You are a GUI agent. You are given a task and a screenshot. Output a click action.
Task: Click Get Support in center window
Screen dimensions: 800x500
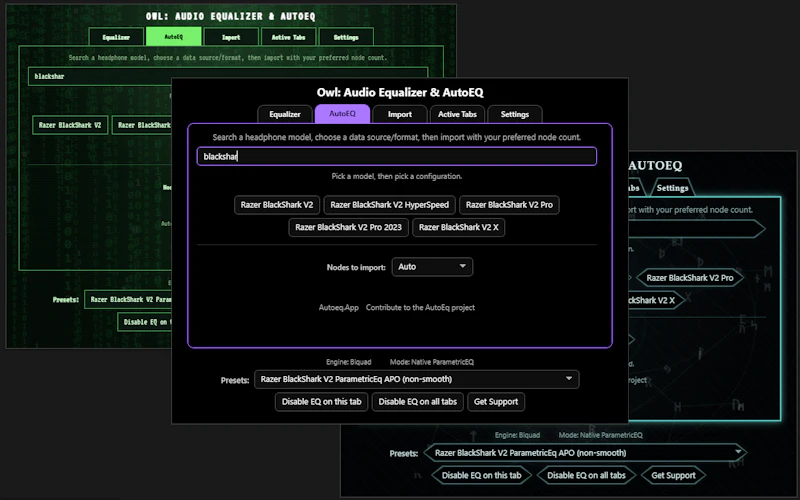click(496, 402)
